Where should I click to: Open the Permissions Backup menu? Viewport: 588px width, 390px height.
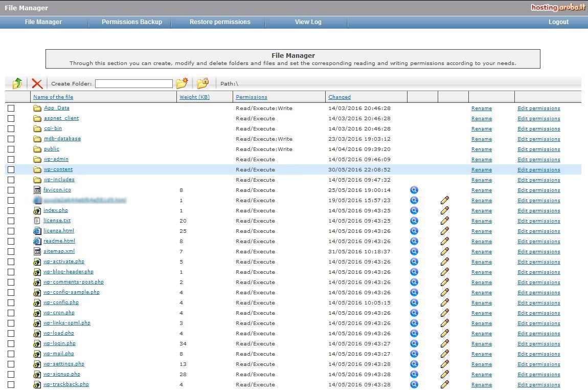click(x=132, y=22)
